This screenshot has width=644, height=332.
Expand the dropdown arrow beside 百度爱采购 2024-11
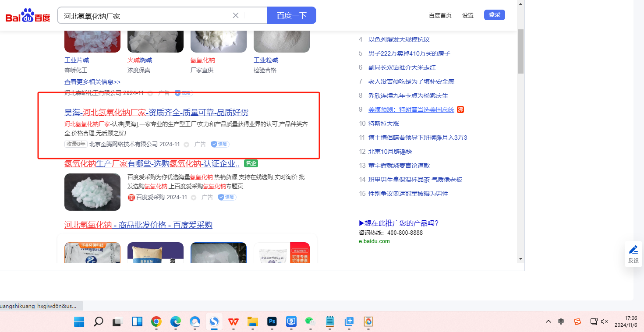194,198
